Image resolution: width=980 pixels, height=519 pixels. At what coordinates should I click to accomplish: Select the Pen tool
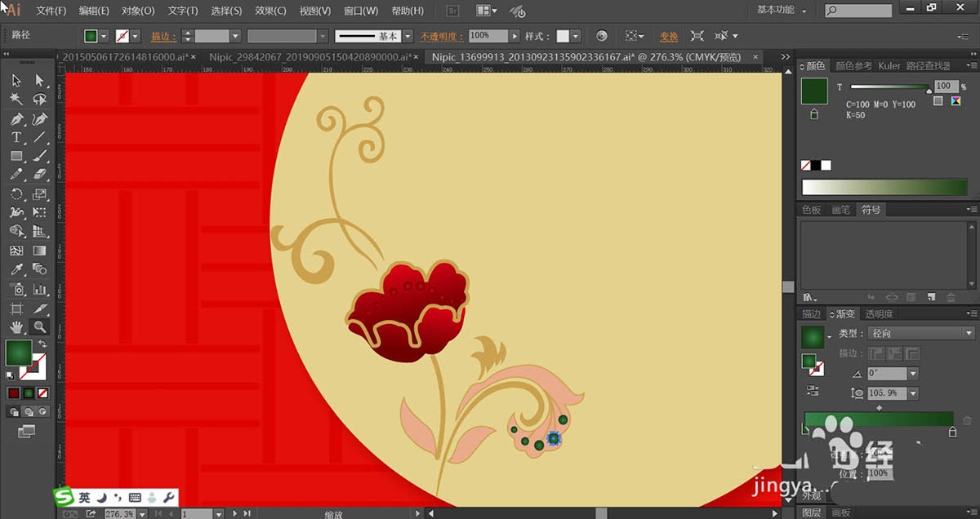16,118
